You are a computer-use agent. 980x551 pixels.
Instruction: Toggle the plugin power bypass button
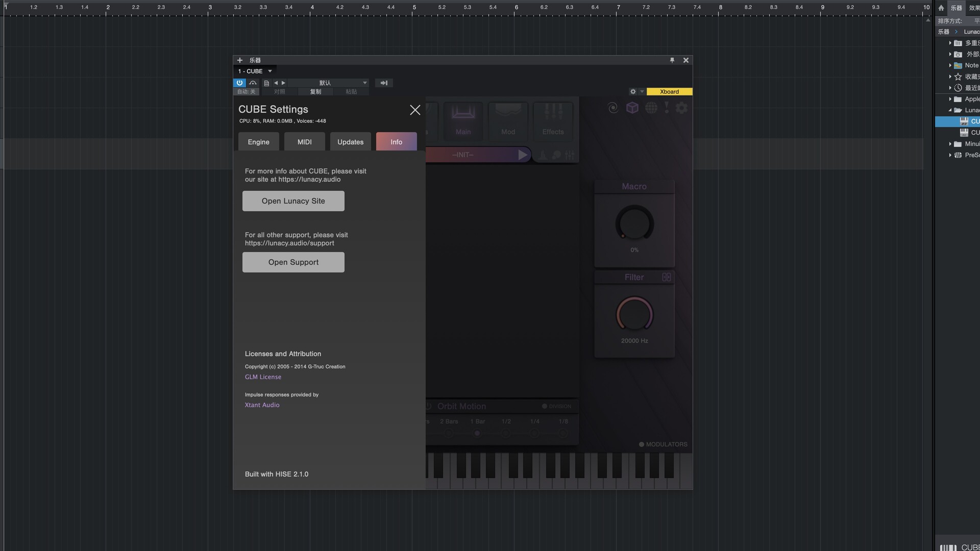(239, 83)
